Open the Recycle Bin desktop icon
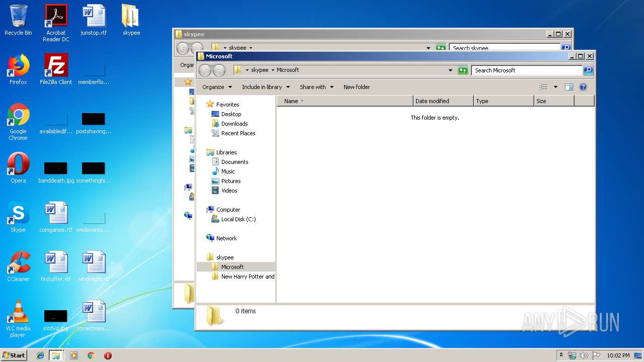Screen dimensions: 644x362 (x=18, y=20)
